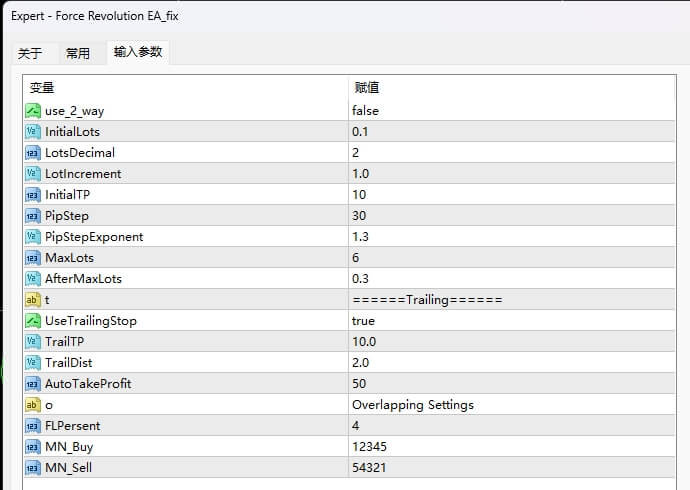The image size is (690, 490).
Task: Click the MN_Sell integer type icon
Action: coord(32,468)
